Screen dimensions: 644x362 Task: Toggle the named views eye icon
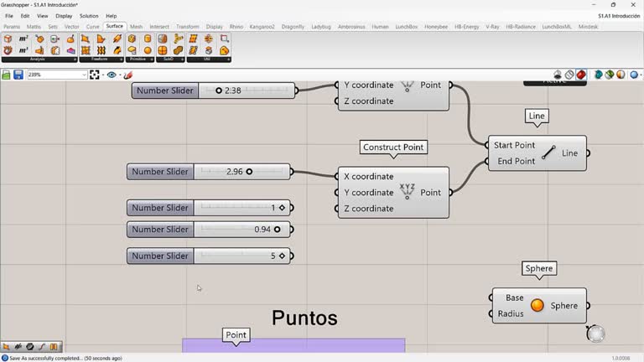click(112, 75)
